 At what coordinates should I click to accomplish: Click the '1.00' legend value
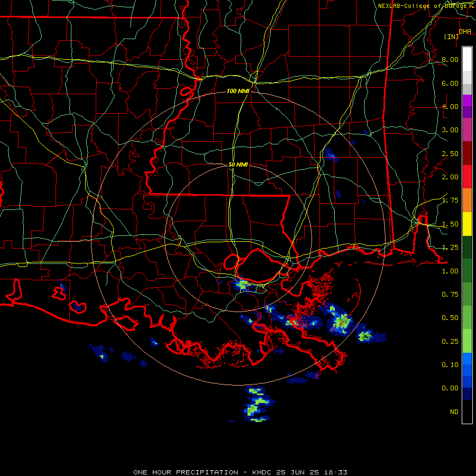pyautogui.click(x=450, y=271)
